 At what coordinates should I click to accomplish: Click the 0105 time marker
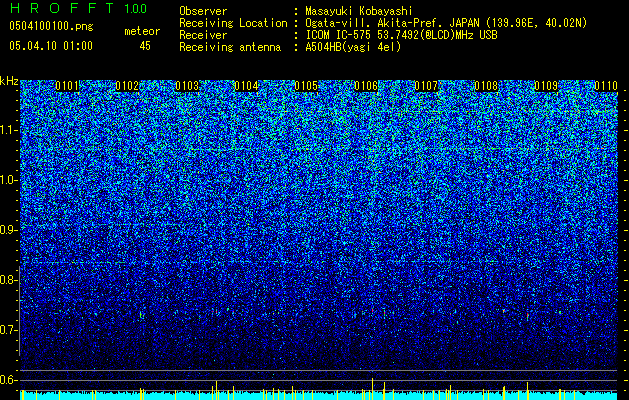(306, 86)
